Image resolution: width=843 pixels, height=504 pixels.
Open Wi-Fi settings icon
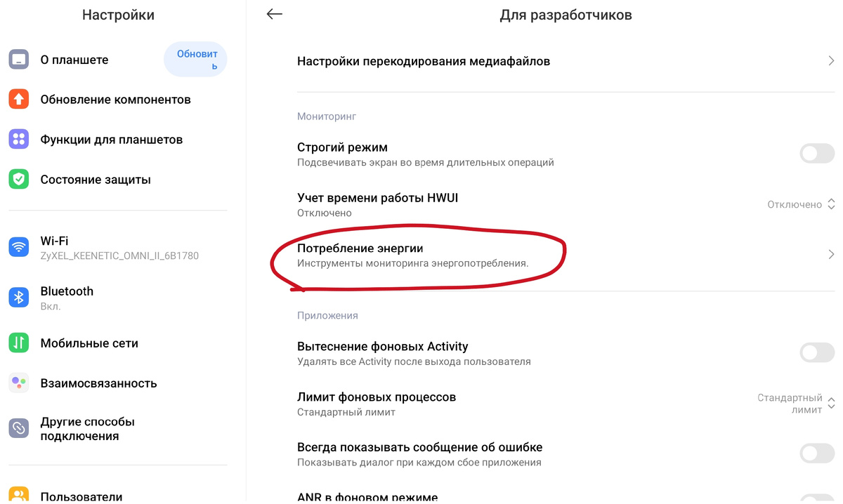(19, 247)
